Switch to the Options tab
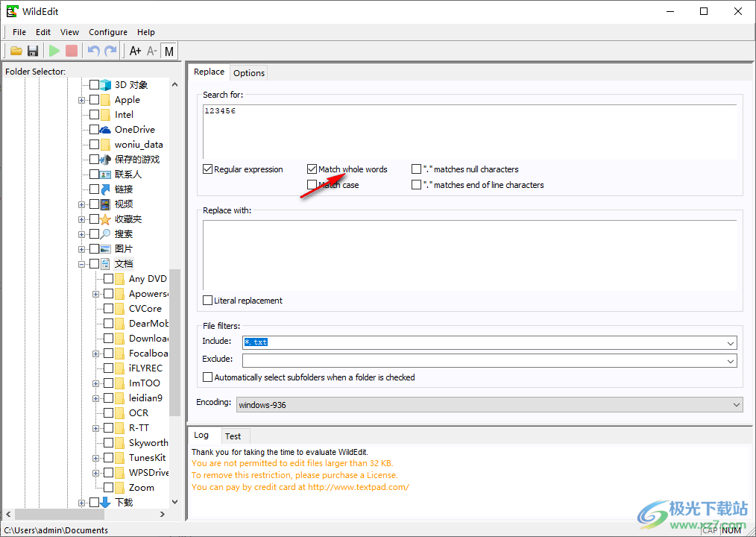The width and height of the screenshot is (756, 537). 248,72
